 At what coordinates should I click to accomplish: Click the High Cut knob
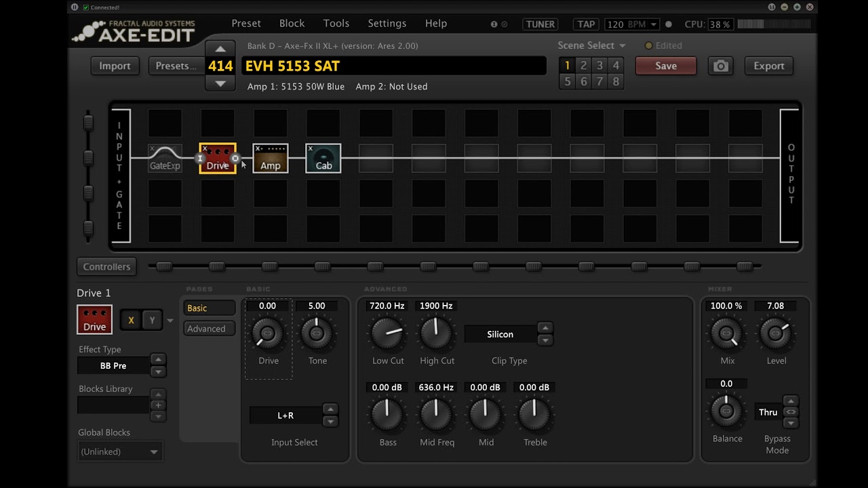[x=436, y=333]
